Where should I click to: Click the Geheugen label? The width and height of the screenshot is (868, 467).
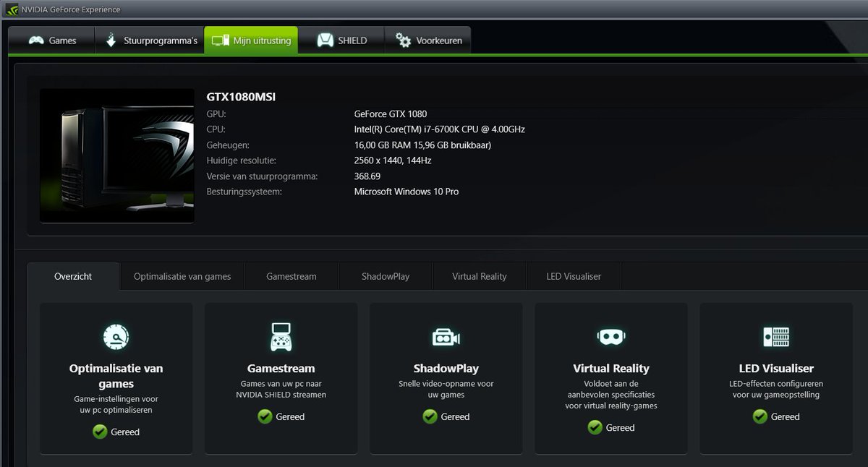tap(228, 145)
